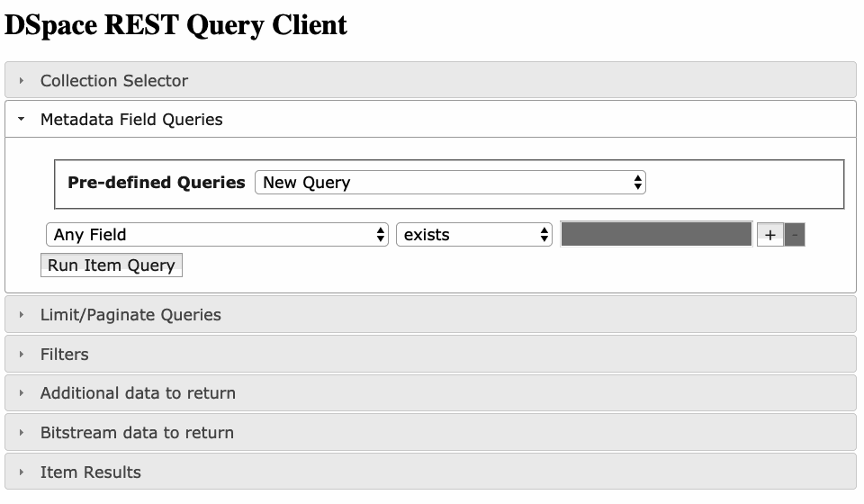This screenshot has height=504, width=864.
Task: Collapse Metadata Field Queries arrow icon
Action: click(x=21, y=119)
